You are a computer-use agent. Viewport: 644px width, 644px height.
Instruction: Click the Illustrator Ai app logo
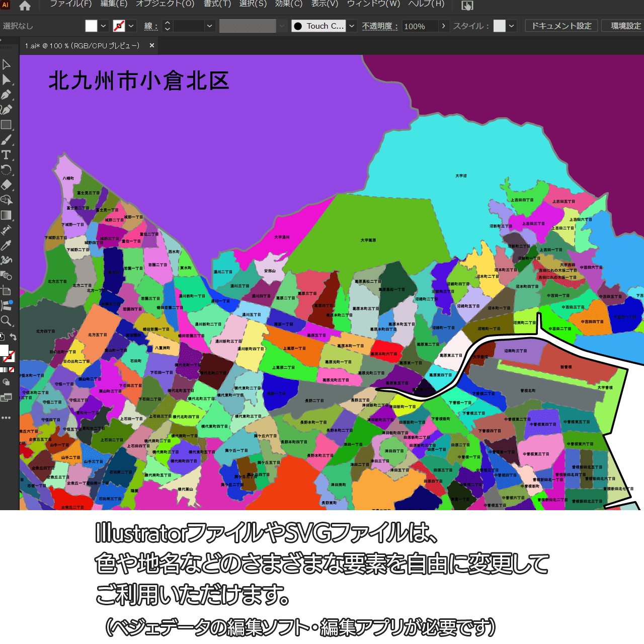[6, 5]
